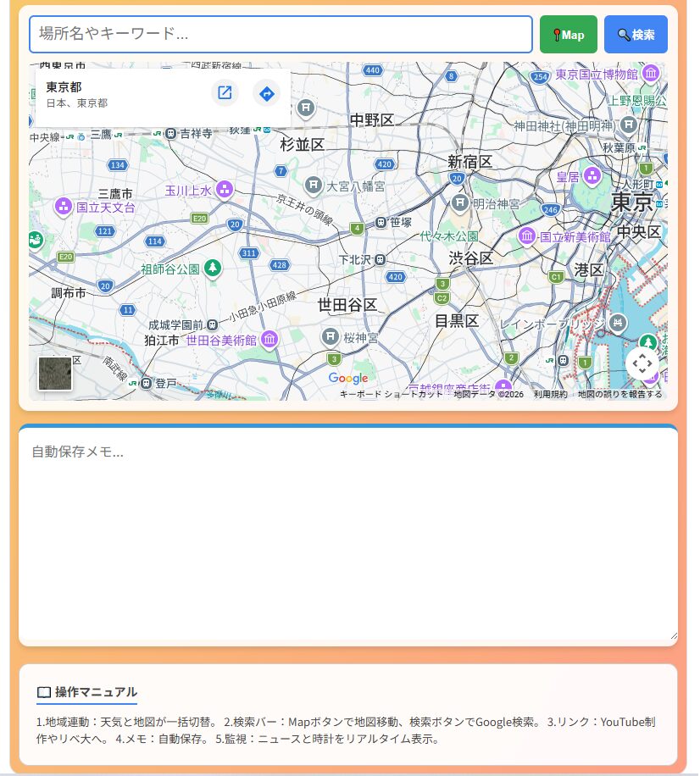Click 地図の誤りを報告する link
The height and width of the screenshot is (776, 700).
[619, 394]
